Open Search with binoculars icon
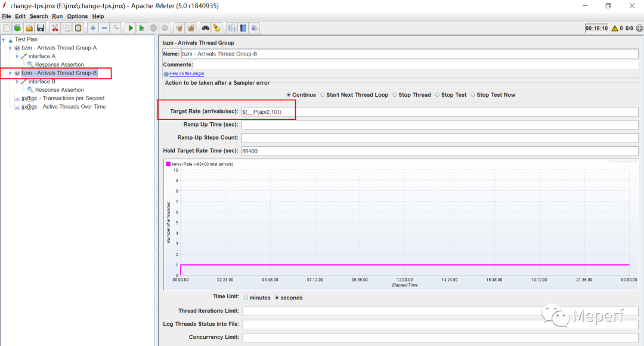The height and width of the screenshot is (346, 644). (205, 28)
